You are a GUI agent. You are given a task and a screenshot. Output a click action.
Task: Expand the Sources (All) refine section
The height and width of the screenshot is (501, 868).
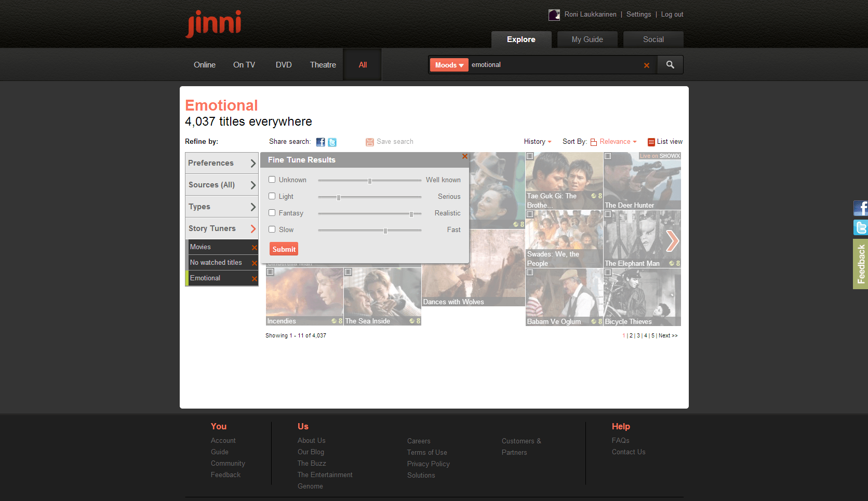pos(222,185)
